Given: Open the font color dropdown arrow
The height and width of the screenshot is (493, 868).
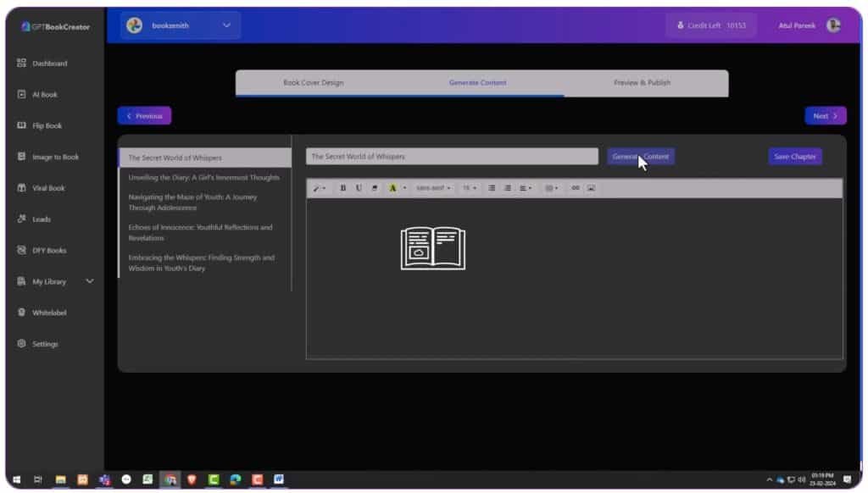Looking at the screenshot, I should coord(404,188).
